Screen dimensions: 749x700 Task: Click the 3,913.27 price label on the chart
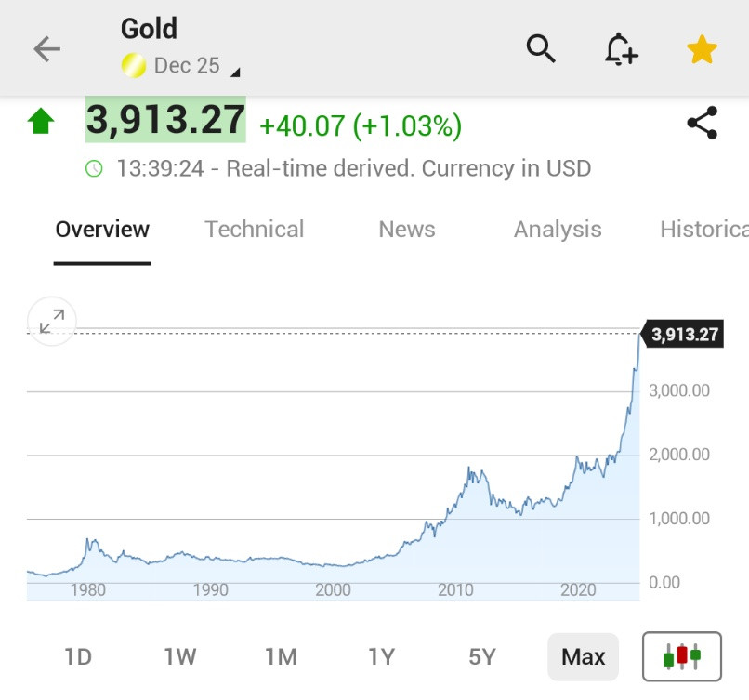point(682,334)
